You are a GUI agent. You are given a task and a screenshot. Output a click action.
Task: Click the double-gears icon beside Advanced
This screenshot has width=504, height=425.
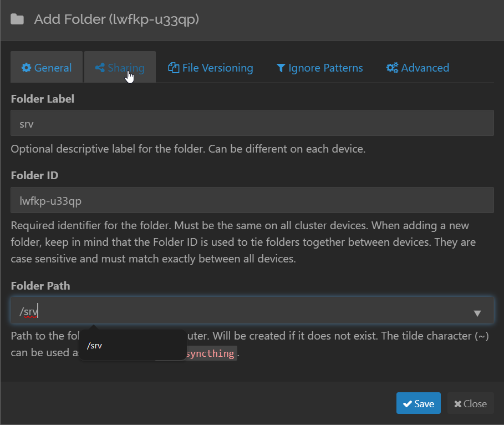point(392,68)
